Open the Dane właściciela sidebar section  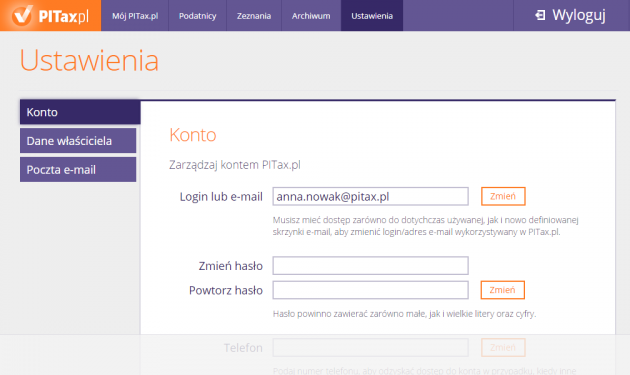(78, 141)
